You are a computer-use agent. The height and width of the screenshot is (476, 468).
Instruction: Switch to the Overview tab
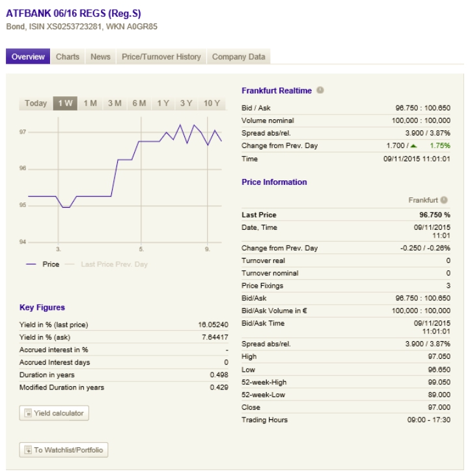[x=28, y=57]
